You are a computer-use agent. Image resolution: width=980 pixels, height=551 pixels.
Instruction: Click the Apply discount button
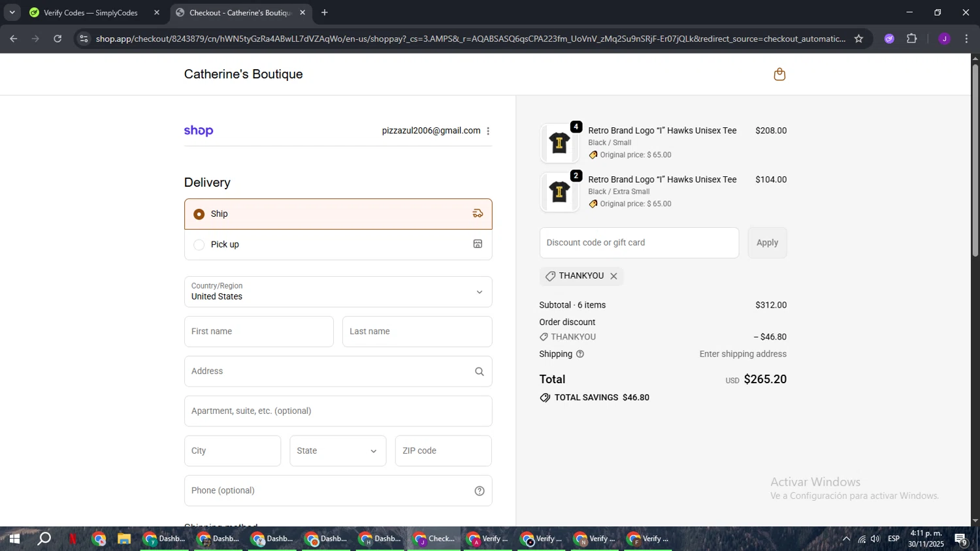[767, 243]
